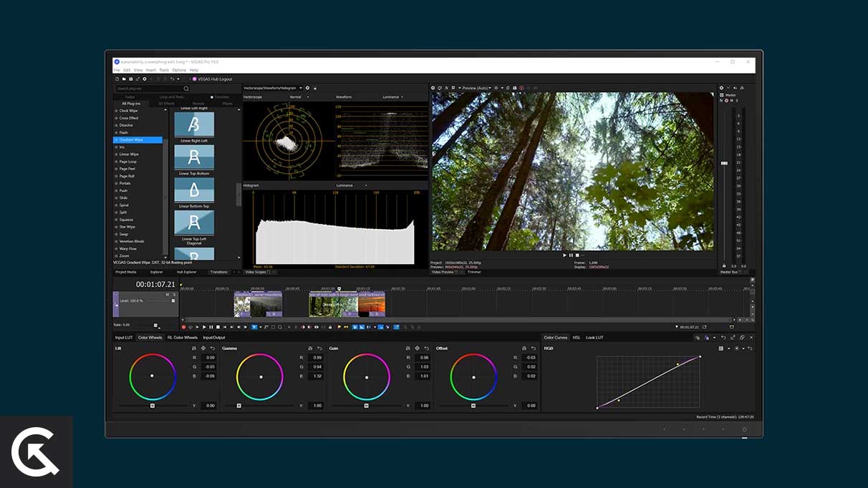This screenshot has width=868, height=488.
Task: Switch to the Transitions tab
Action: pyautogui.click(x=218, y=272)
